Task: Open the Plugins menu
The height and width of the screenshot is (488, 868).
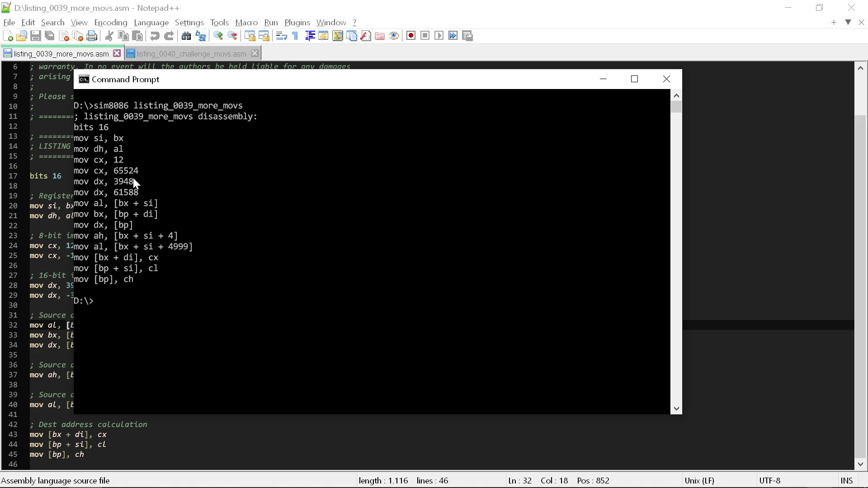Action: 297,23
